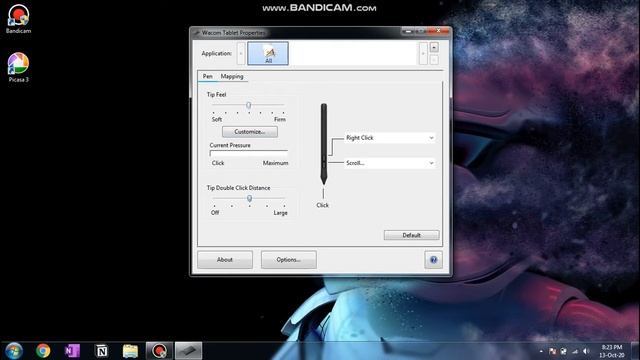Open the volume icon in the system tray
The width and height of the screenshot is (640, 360).
(x=587, y=351)
